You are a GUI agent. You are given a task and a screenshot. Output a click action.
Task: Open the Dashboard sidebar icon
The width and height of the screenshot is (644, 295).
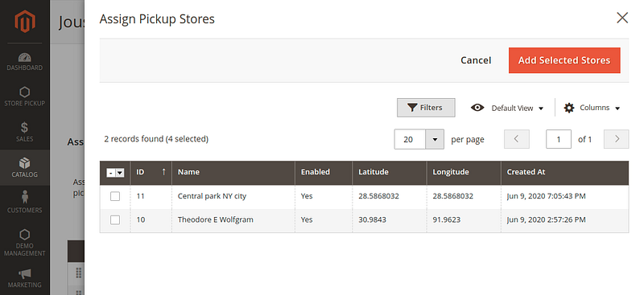25,57
